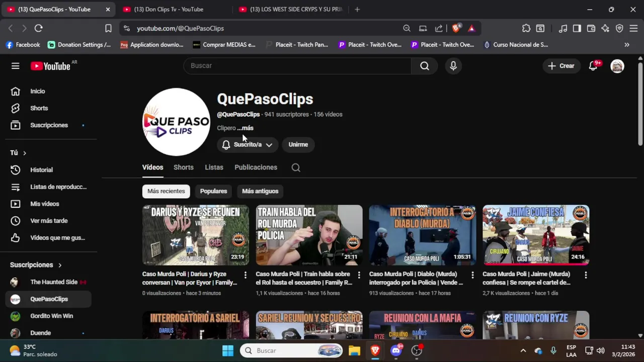Switch to LOS WEST SIDE CRYPS tab
Image resolution: width=644 pixels, height=362 pixels.
291,9
